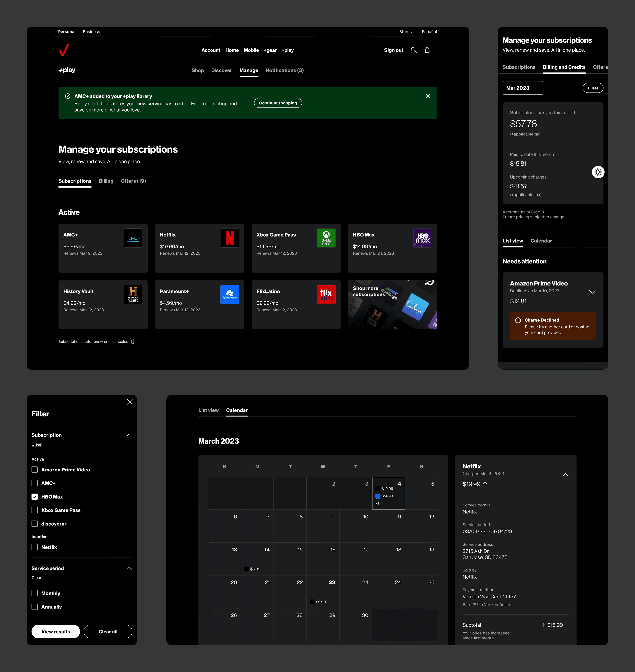635x672 pixels.
Task: Click the Netflix logo icon
Action: tap(229, 238)
